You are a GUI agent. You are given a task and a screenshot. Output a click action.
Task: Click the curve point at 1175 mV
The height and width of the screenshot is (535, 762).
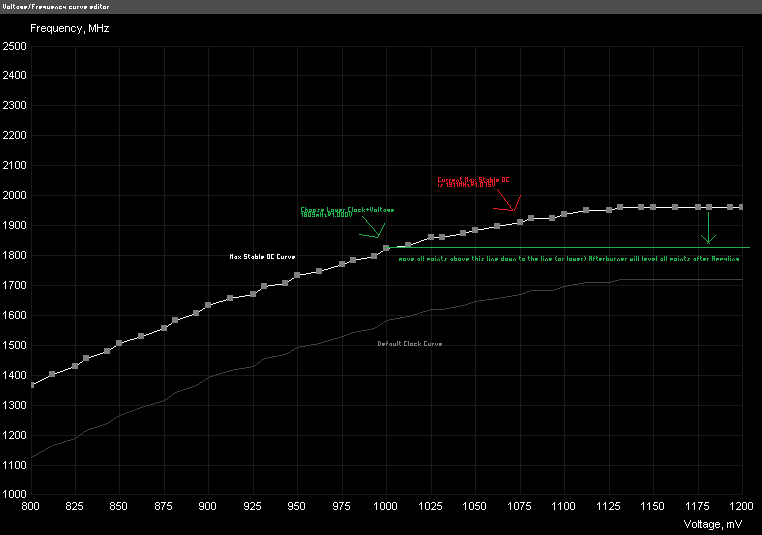(x=698, y=207)
